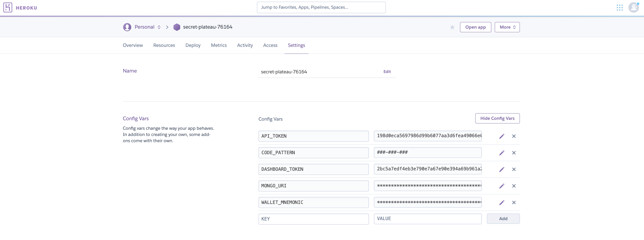
Task: Click the purple hexagon app icon
Action: coord(177,27)
